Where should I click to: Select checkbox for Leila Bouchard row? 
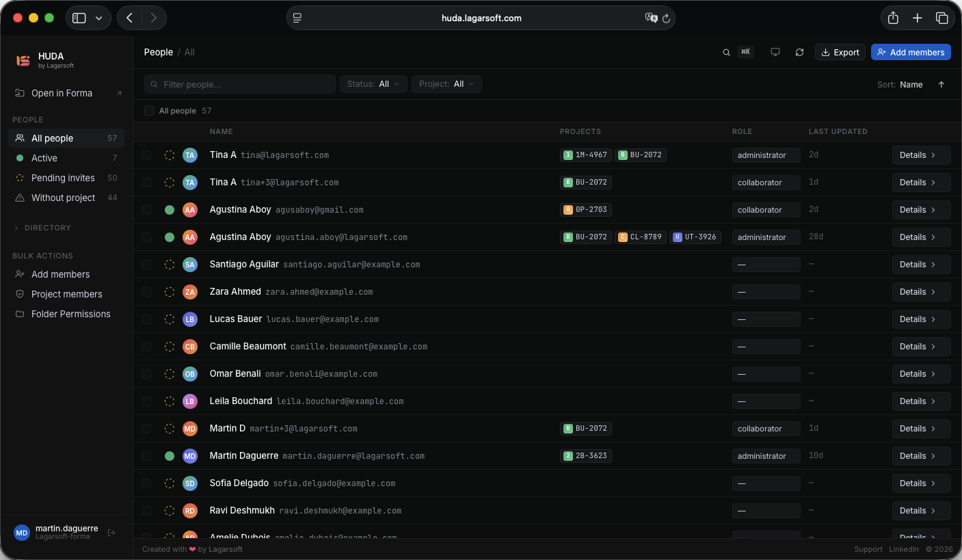click(x=146, y=401)
